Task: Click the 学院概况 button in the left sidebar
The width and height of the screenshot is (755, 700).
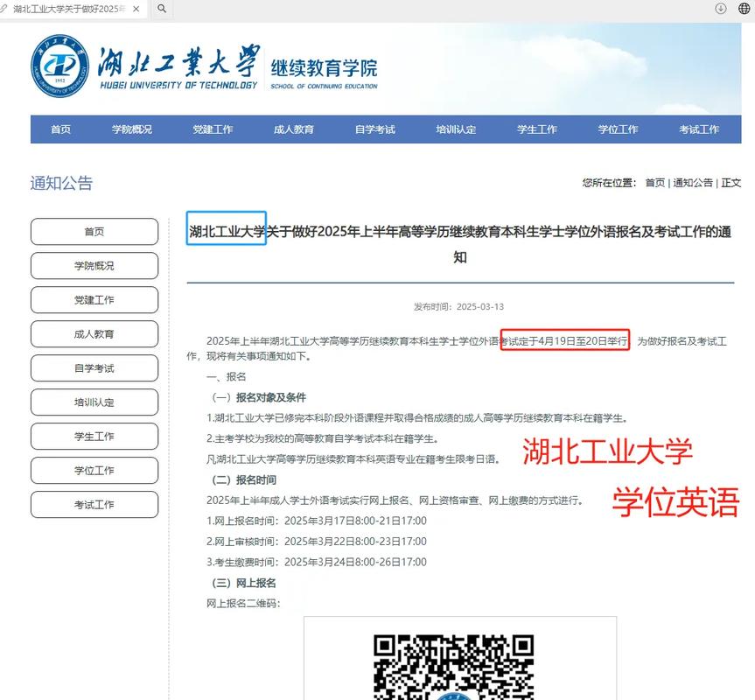Action: click(x=94, y=265)
